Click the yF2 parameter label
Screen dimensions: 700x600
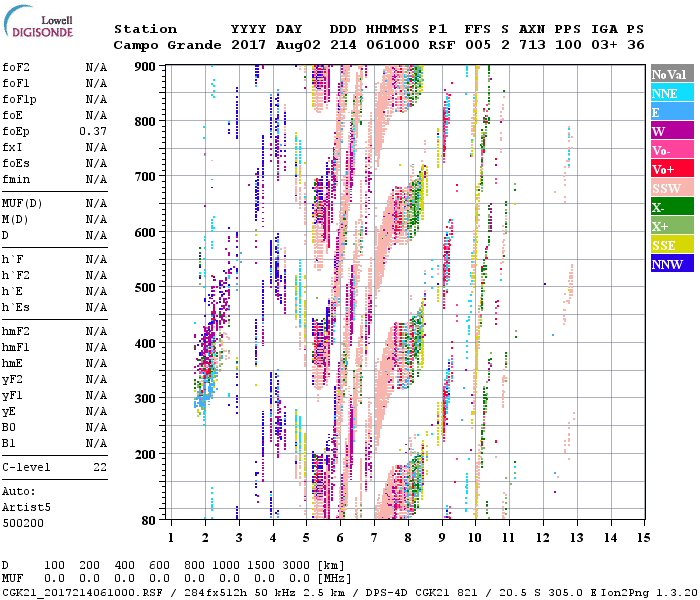click(x=12, y=380)
